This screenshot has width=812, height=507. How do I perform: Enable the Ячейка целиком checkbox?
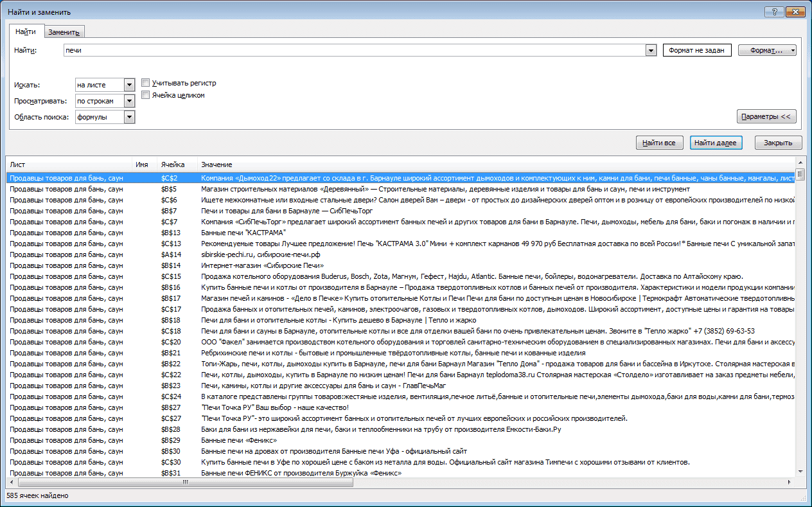[146, 95]
